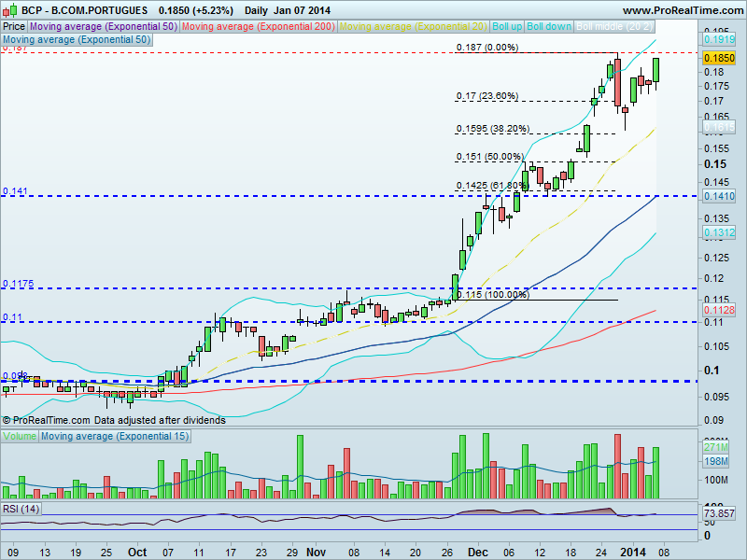Select purple Moving average (Exponential 50) label
The width and height of the screenshot is (747, 560).
[x=104, y=27]
